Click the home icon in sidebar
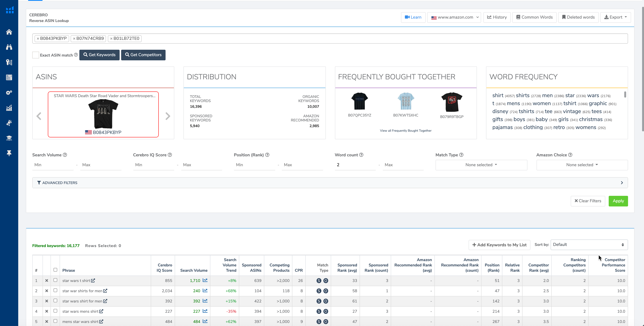 9,32
